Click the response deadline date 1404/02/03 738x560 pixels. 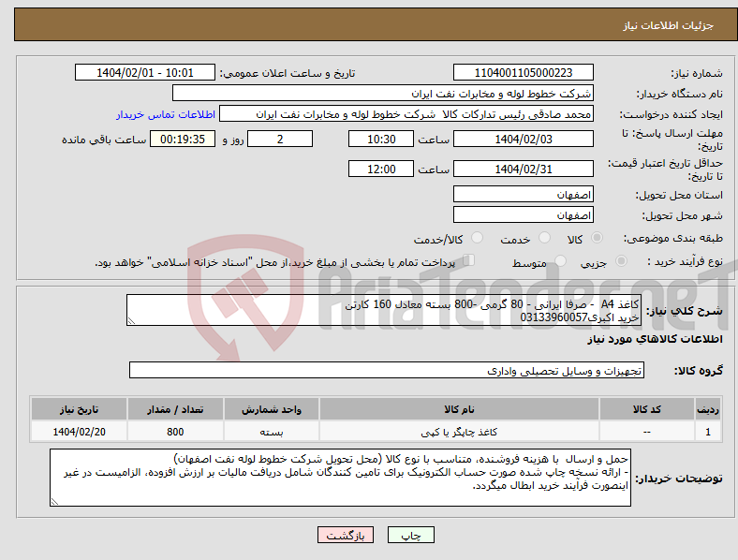(x=524, y=139)
